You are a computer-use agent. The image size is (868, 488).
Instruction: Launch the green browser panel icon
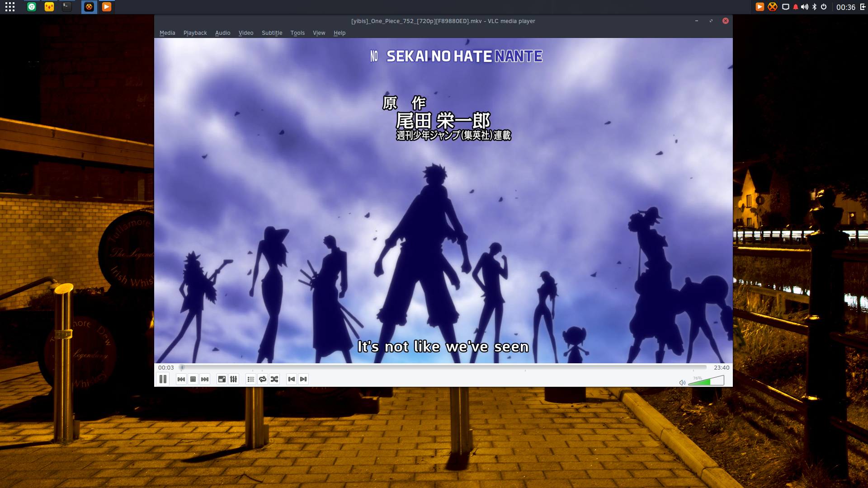click(32, 7)
